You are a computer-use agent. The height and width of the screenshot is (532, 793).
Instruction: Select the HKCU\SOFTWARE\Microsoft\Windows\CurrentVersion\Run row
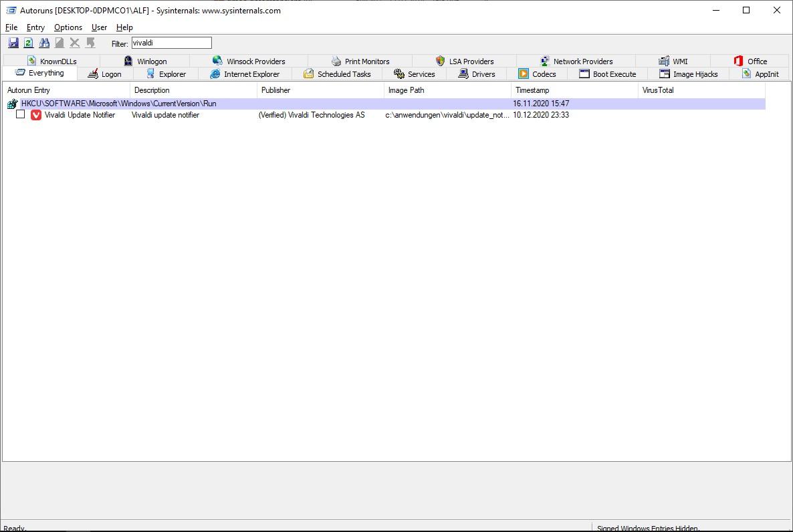pos(384,104)
